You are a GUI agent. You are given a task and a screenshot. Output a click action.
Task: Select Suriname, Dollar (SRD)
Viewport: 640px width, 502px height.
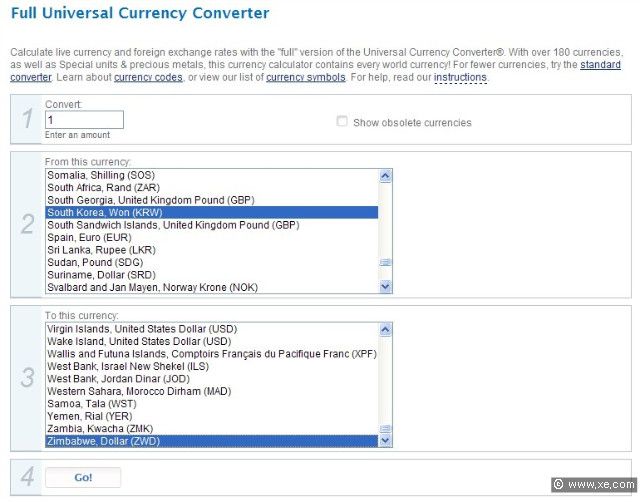[211, 275]
